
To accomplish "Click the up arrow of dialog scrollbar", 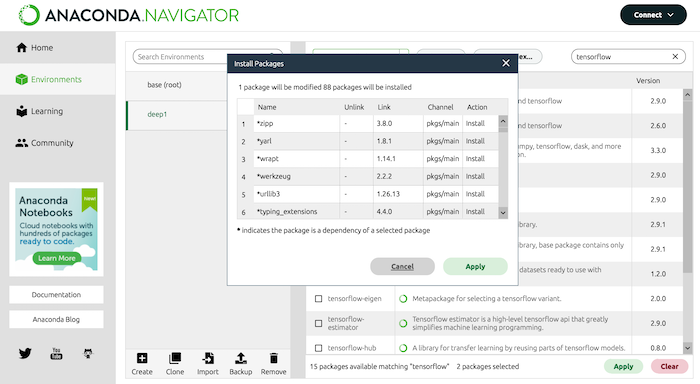I will (x=503, y=121).
